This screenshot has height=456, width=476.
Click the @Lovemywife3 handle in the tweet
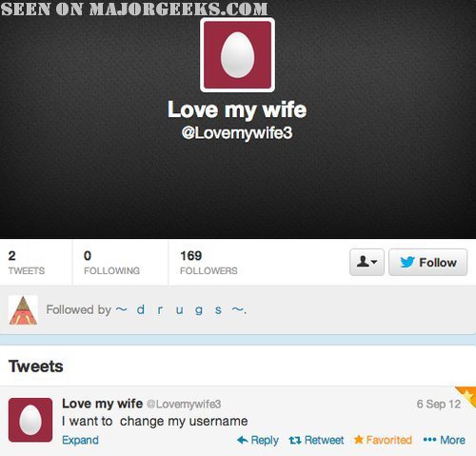coord(184,405)
